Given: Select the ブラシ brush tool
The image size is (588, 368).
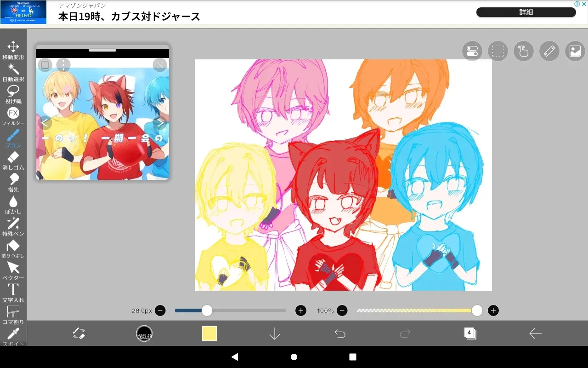Looking at the screenshot, I should 13,138.
